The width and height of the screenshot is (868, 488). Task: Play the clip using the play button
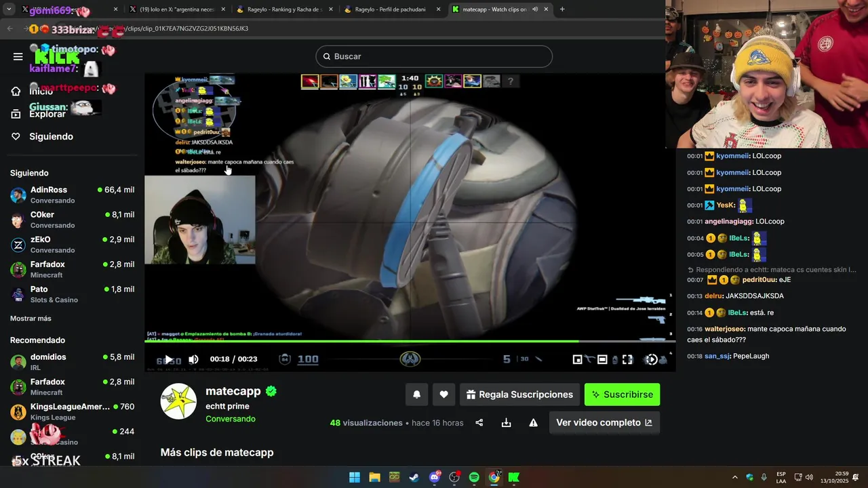click(168, 359)
